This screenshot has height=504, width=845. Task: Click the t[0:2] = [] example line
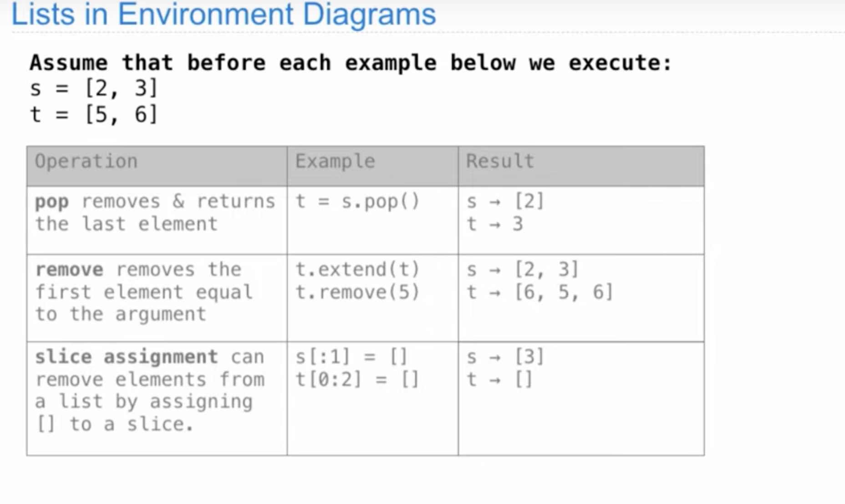click(x=357, y=379)
